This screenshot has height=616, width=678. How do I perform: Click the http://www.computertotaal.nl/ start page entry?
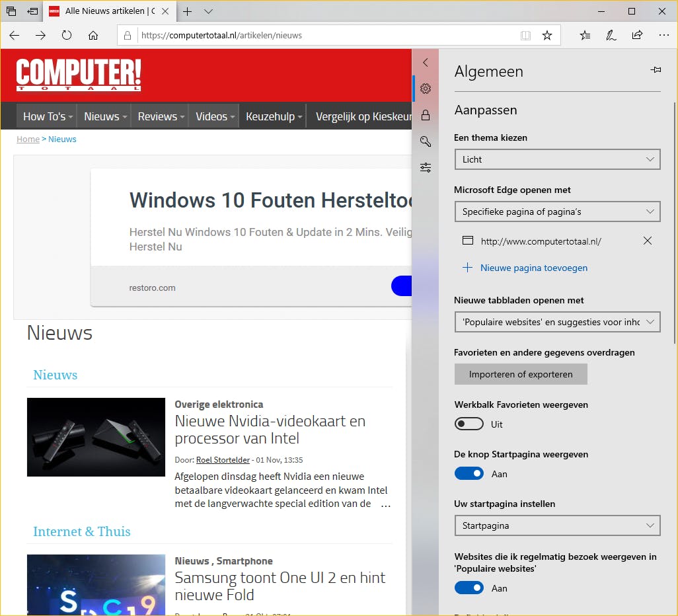(541, 241)
